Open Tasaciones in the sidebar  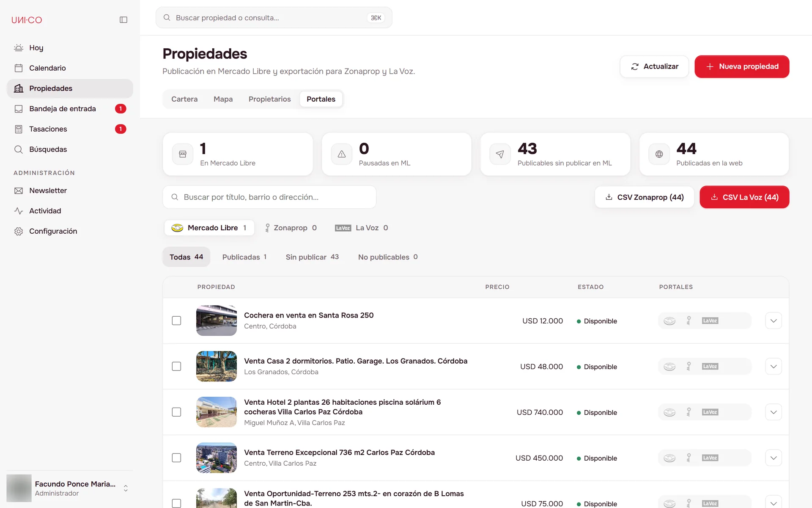[70, 129]
